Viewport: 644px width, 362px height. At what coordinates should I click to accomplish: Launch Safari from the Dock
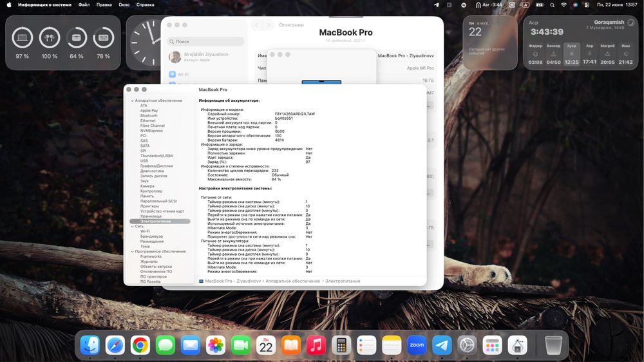coord(115,345)
